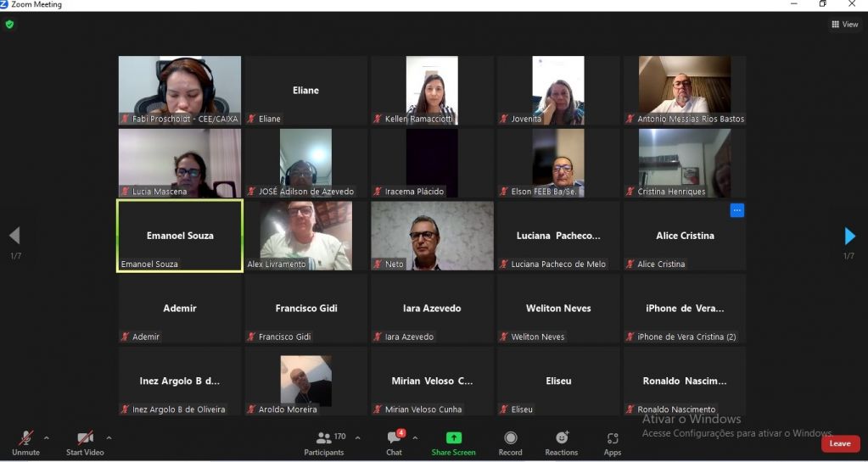Image resolution: width=868 pixels, height=462 pixels.
Task: Expand video settings arrow next to Start Video
Action: [x=109, y=438]
